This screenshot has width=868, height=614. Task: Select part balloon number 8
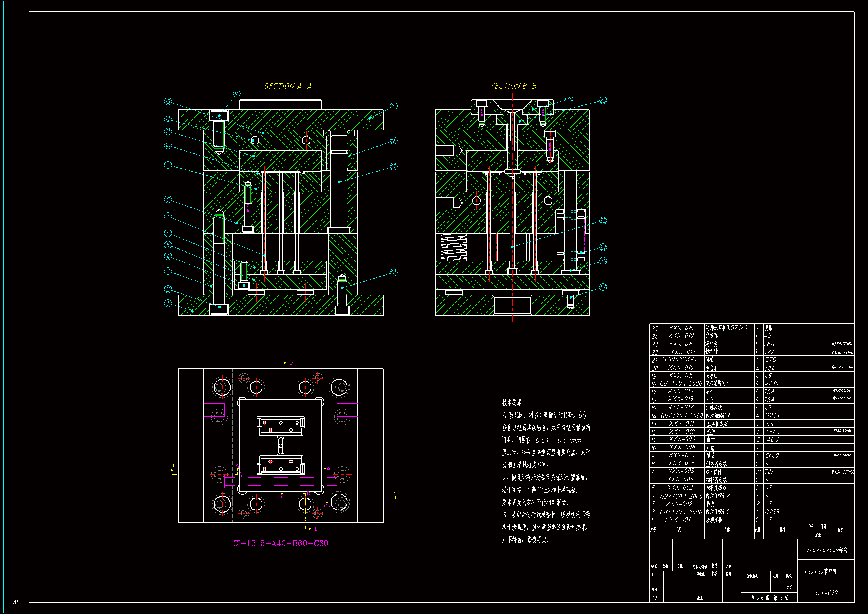coord(168,199)
